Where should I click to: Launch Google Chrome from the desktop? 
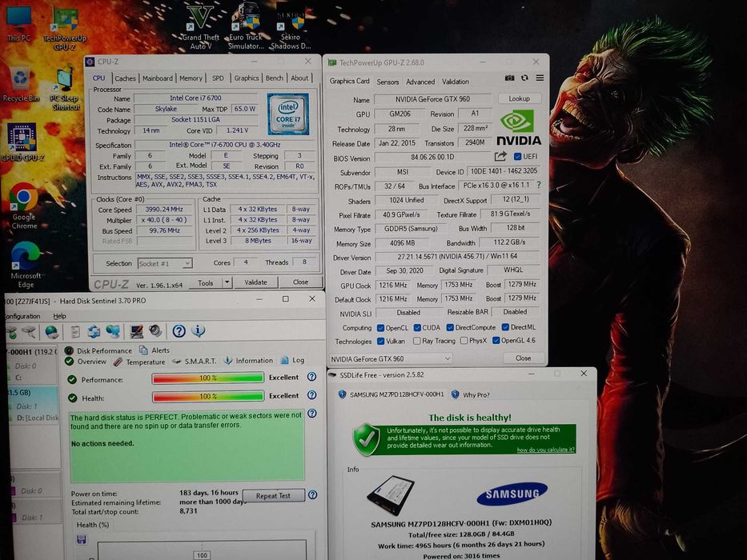tap(24, 206)
